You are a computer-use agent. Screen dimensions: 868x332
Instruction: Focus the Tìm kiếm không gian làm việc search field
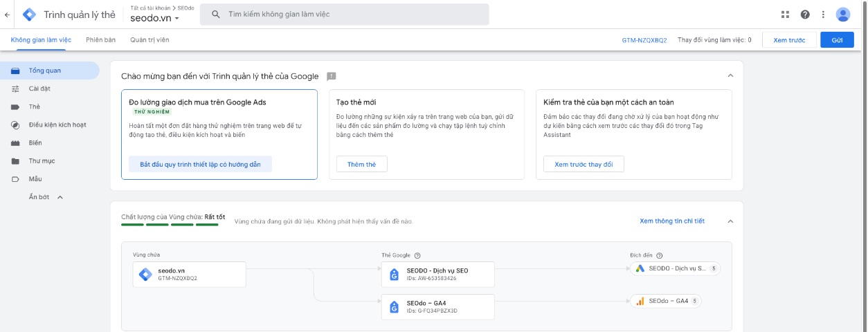[x=344, y=15]
